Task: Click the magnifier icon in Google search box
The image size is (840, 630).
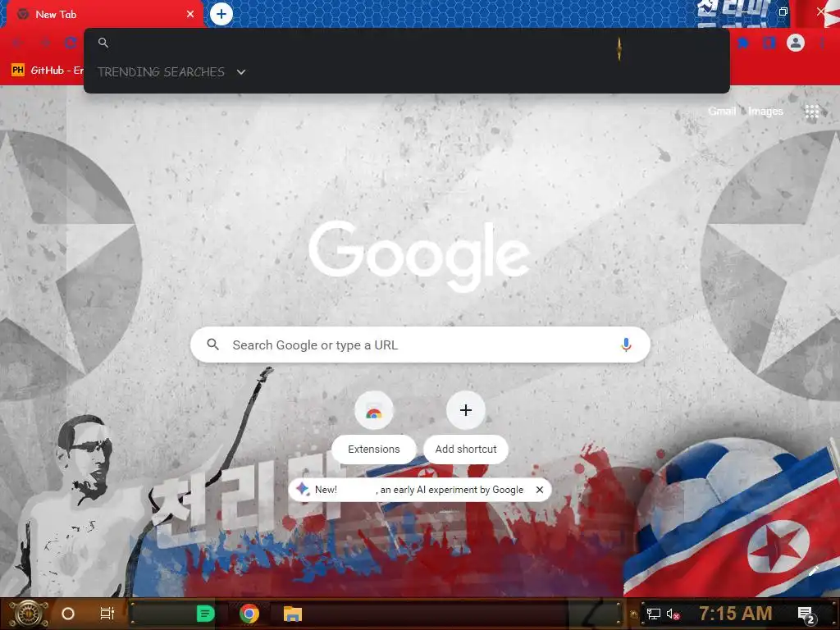Action: [x=212, y=345]
